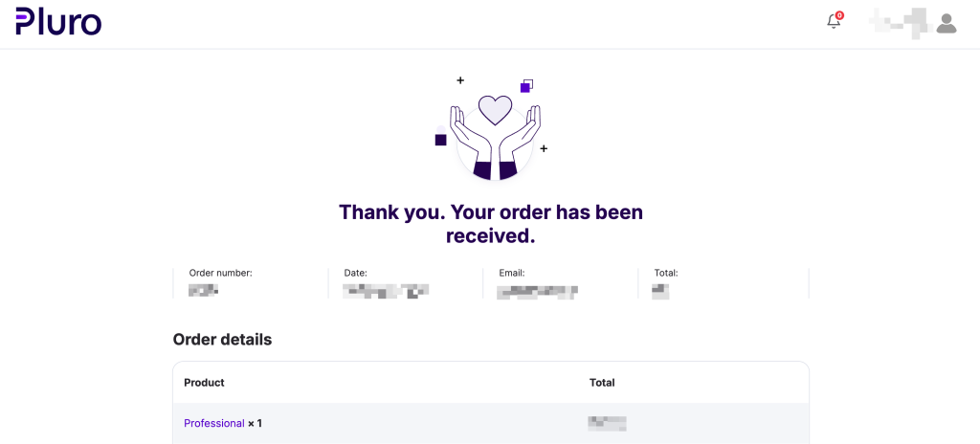Image resolution: width=980 pixels, height=444 pixels.
Task: Click the account name beside the avatar
Action: tap(898, 22)
